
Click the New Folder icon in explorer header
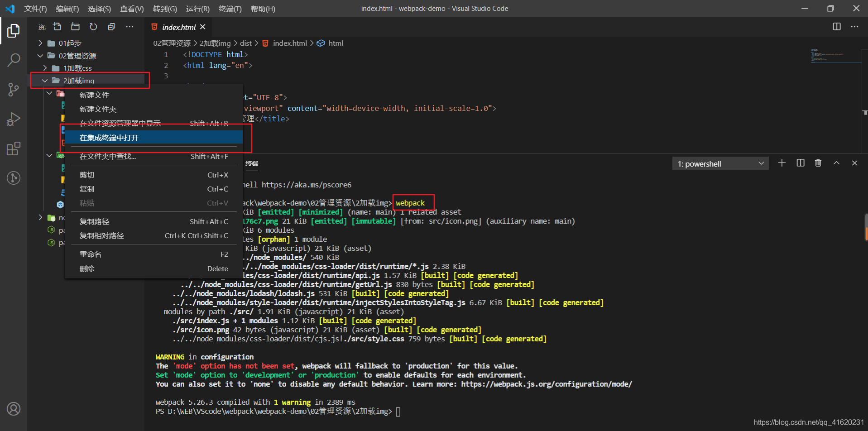click(x=75, y=27)
